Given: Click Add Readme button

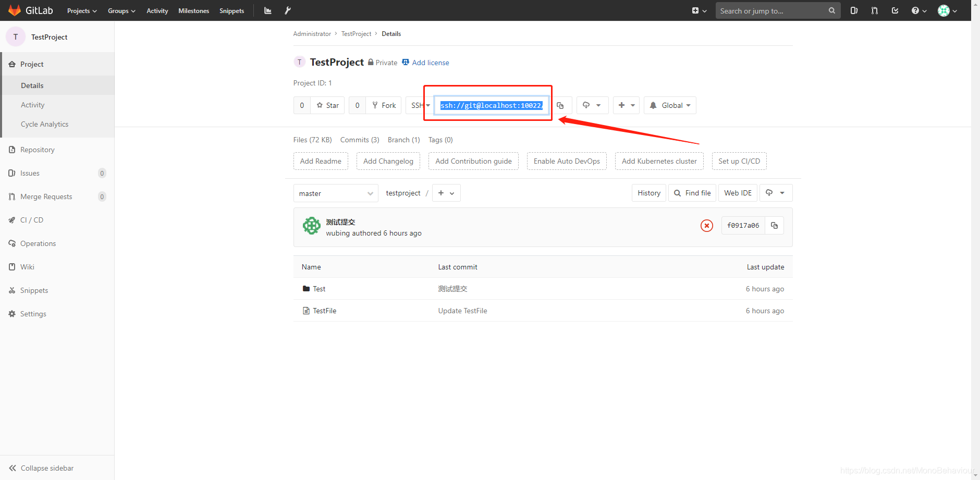Looking at the screenshot, I should pyautogui.click(x=321, y=161).
